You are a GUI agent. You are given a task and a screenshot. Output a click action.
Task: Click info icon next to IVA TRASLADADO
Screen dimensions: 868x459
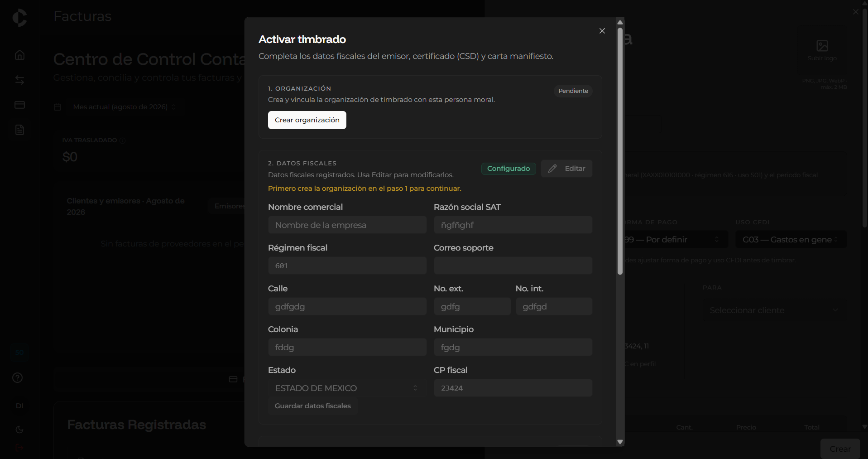click(x=122, y=140)
